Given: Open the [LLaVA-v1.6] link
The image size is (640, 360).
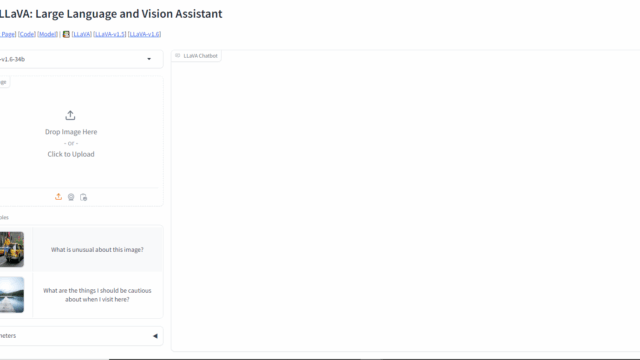Looking at the screenshot, I should coord(144,34).
